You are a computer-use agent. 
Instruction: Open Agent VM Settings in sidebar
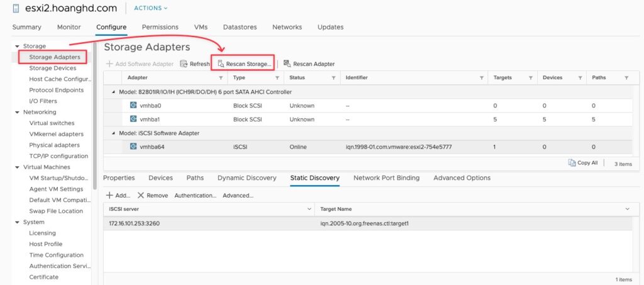(56, 189)
